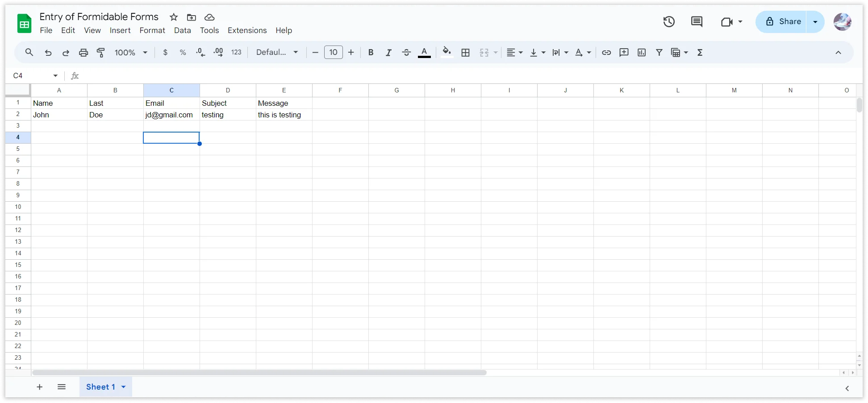Open version history
The width and height of the screenshot is (868, 403).
(669, 21)
